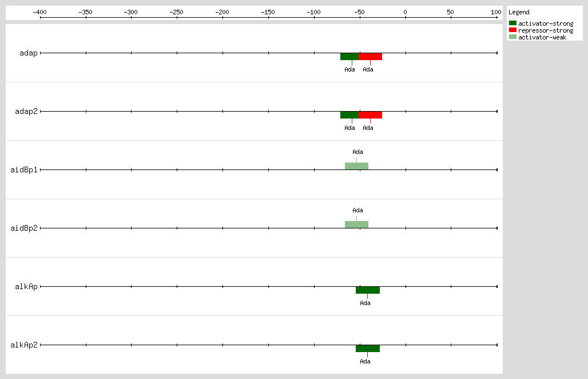Click the alkAp promoter label
Image resolution: width=588 pixels, height=379 pixels.
(26, 287)
